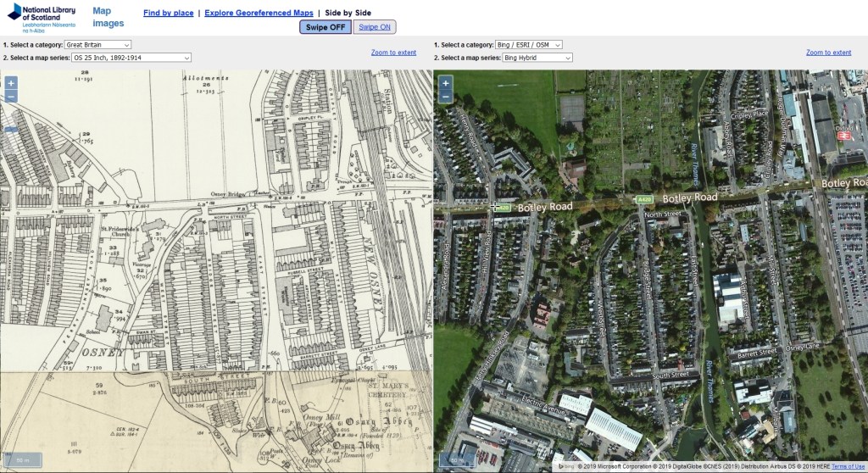868x473 pixels.
Task: Zoom out on the historic OS map
Action: click(11, 97)
